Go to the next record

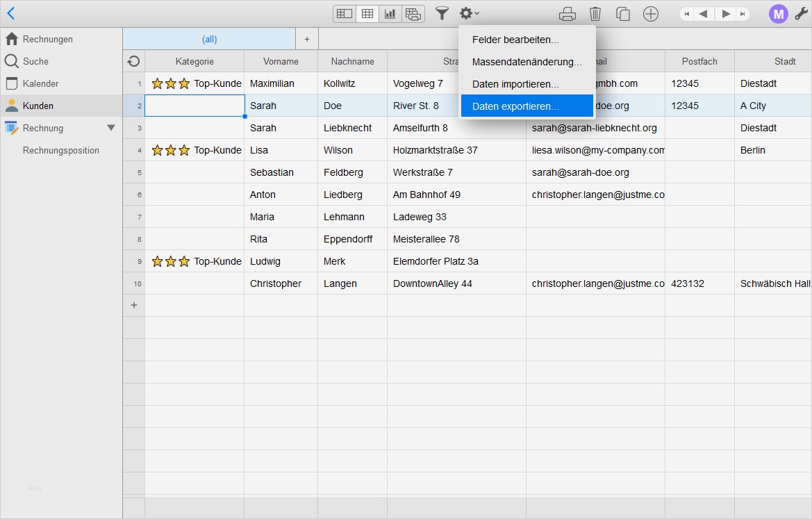(x=726, y=14)
